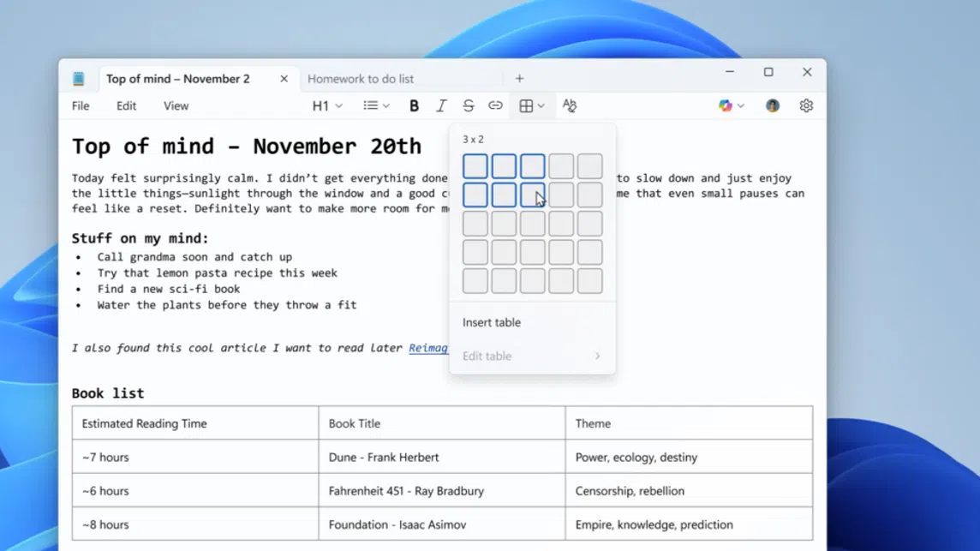Open the File menu

coord(81,106)
